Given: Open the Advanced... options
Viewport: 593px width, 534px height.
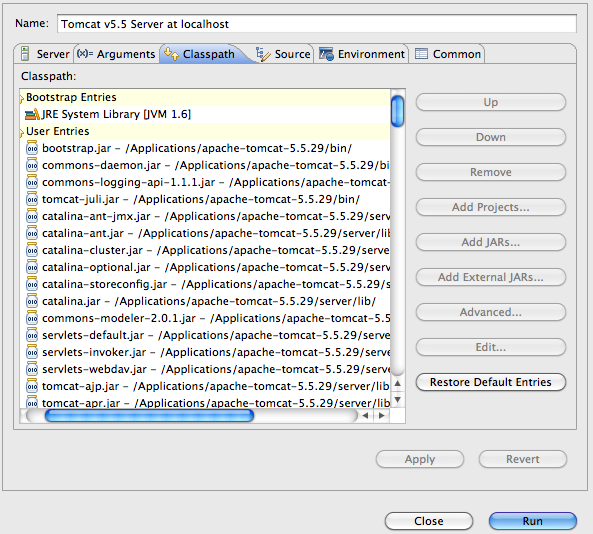Looking at the screenshot, I should (x=491, y=312).
